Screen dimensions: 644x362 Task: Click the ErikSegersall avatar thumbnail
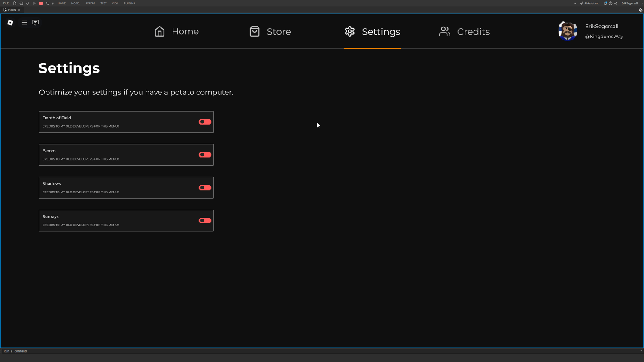568,31
